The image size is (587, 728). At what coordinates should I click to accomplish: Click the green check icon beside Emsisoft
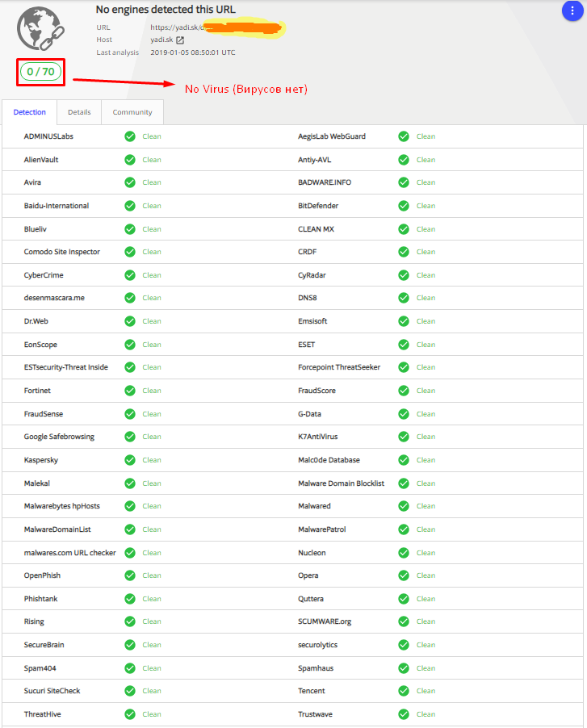404,321
